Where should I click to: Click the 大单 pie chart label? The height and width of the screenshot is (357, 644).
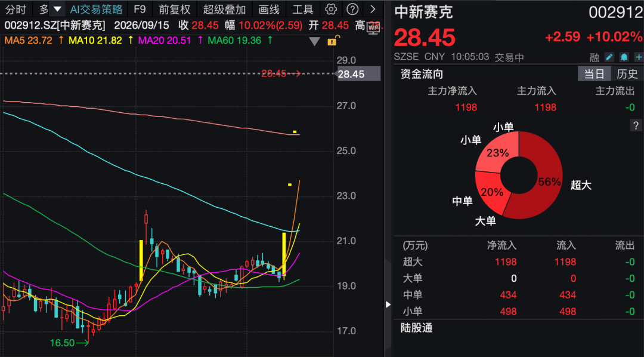point(485,221)
